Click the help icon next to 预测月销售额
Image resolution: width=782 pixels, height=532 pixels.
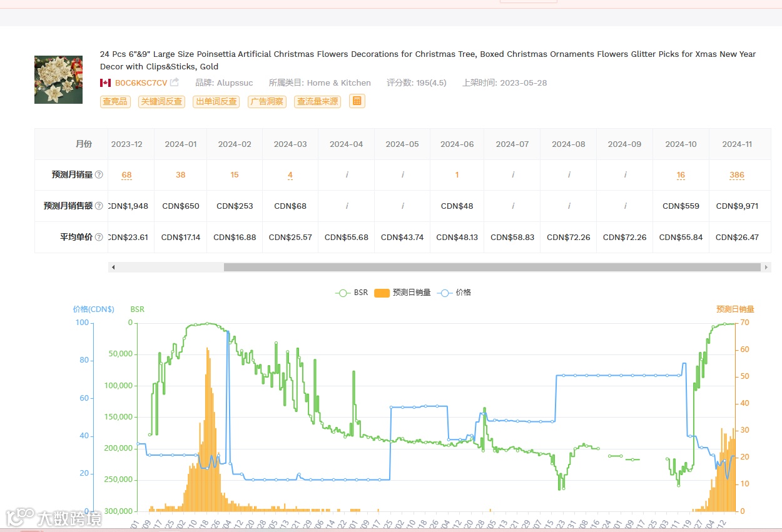(99, 206)
